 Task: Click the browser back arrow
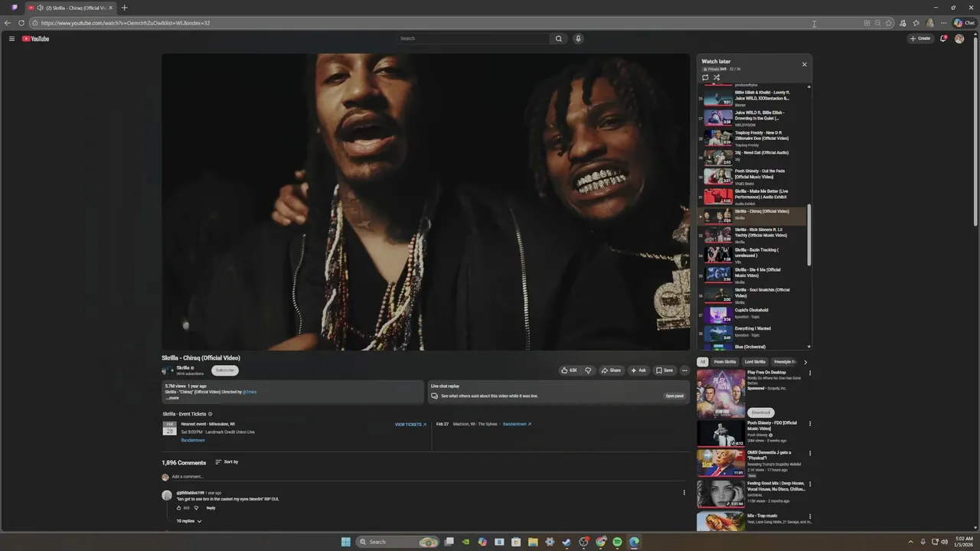pos(8,23)
